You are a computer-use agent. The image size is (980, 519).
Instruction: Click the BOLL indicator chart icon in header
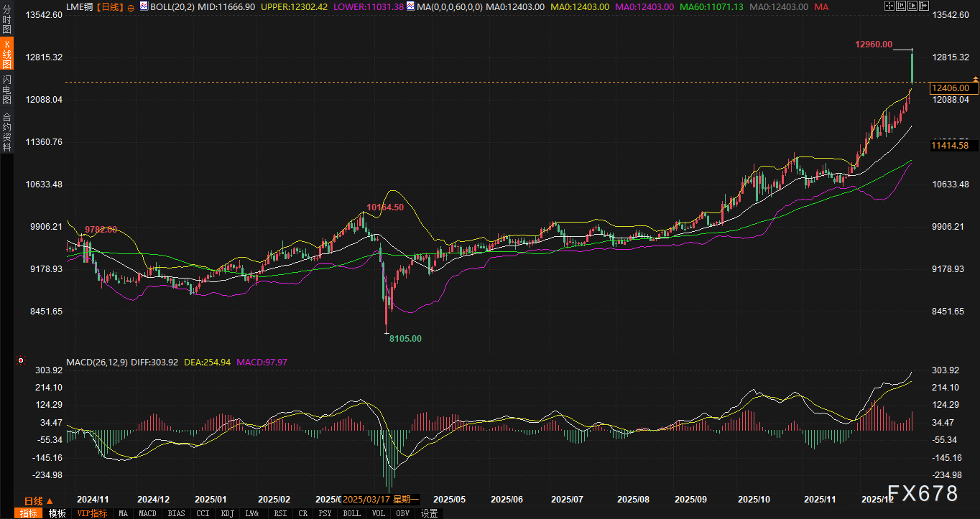(144, 6)
